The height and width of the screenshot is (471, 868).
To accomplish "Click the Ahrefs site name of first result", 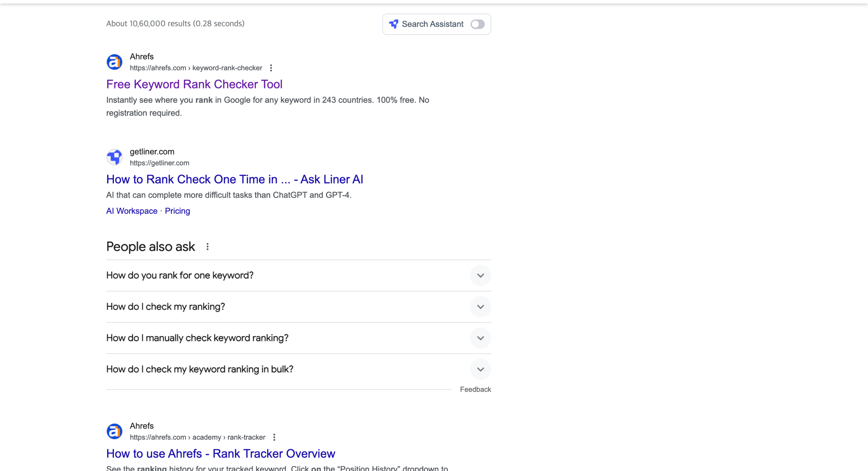I will coord(142,56).
